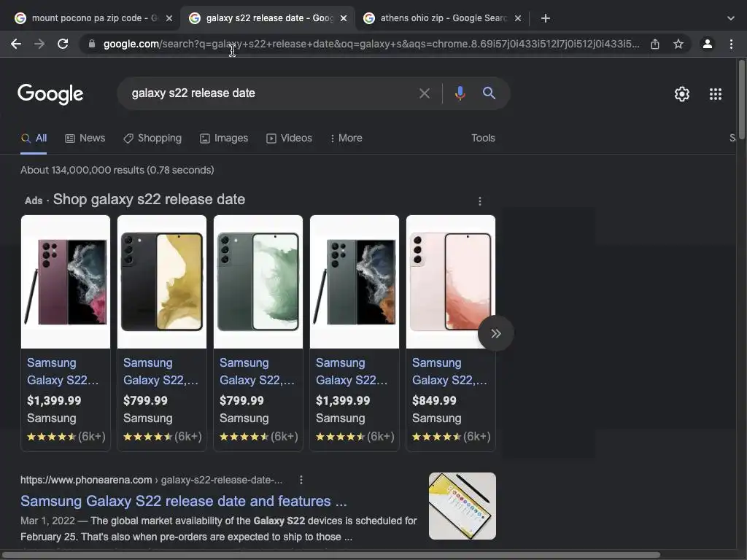The image size is (747, 560).
Task: Open Samsung Galaxy S22 release date and features link
Action: click(x=183, y=501)
